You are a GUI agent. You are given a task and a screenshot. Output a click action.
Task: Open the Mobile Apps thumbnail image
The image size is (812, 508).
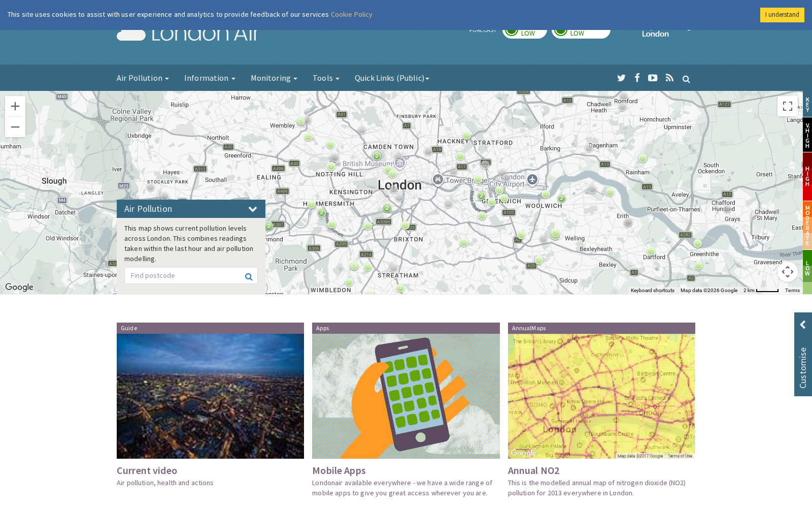(406, 396)
